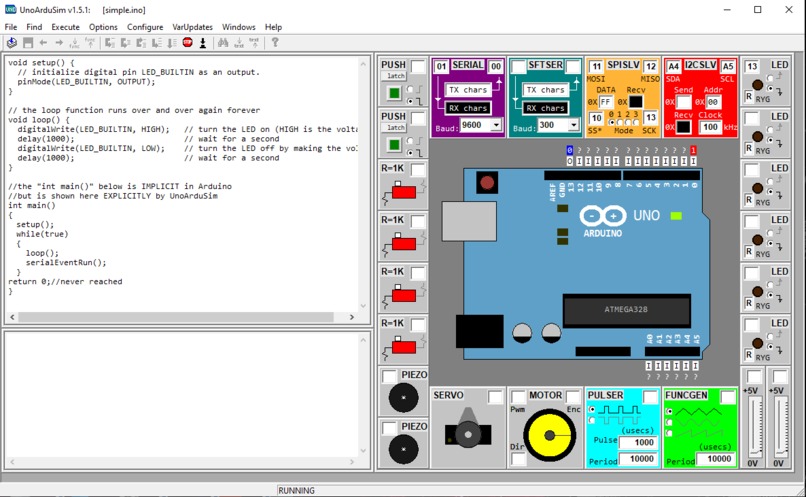Viewport: 806px width, 497px height.
Task: Click the upper PIEZO speaker disc
Action: pyautogui.click(x=404, y=397)
